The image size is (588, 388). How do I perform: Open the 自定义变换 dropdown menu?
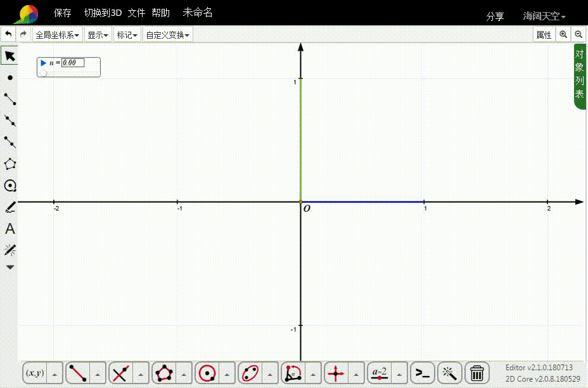[168, 35]
